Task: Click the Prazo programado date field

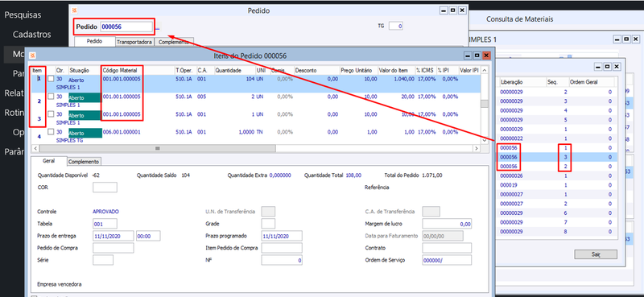Action: click(282, 236)
